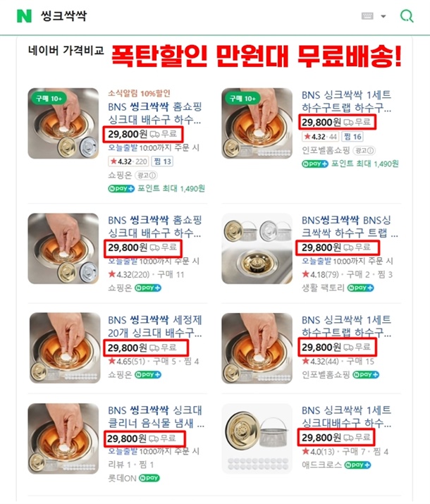Click the 네이버 가격비교 heading
The height and width of the screenshot is (504, 430).
click(66, 50)
